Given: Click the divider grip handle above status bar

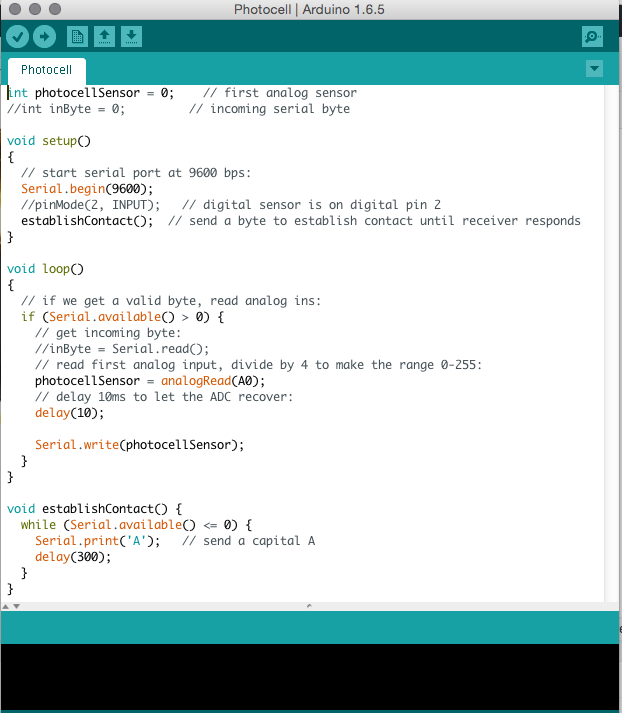Looking at the screenshot, I should click(309, 606).
